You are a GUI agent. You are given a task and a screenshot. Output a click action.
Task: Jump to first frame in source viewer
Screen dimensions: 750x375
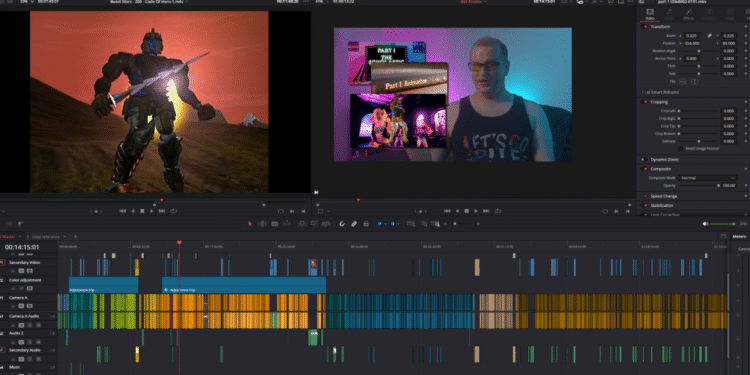pos(122,211)
